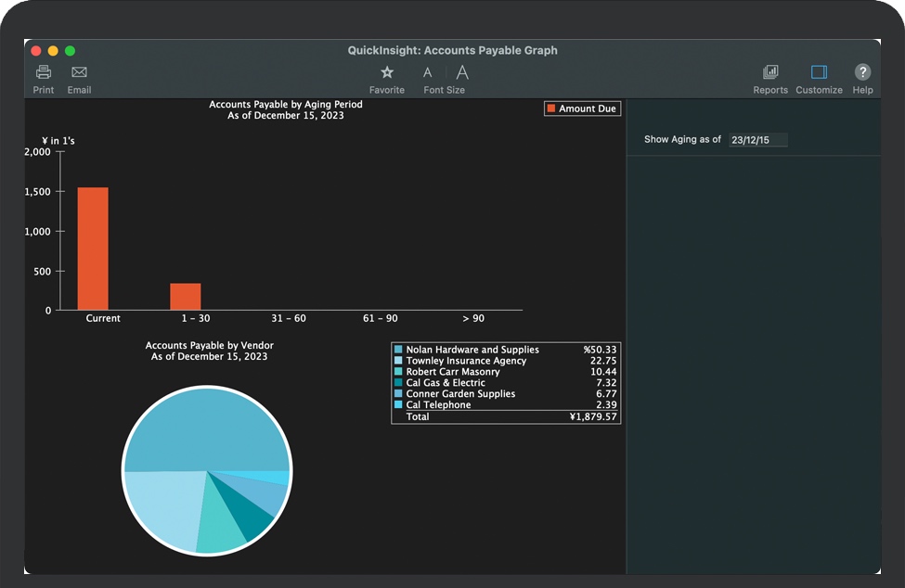Select Cal Telephone legend entry

[x=438, y=405]
